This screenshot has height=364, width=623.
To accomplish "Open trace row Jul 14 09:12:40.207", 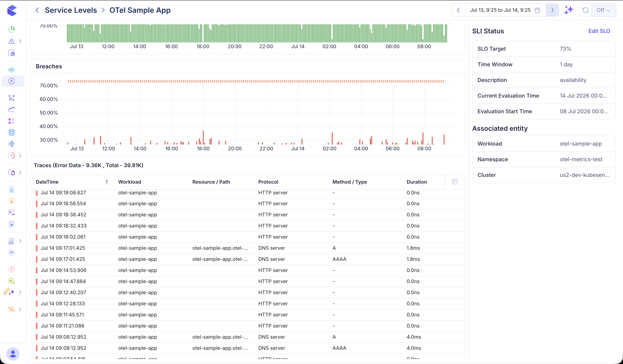I will [247, 293].
